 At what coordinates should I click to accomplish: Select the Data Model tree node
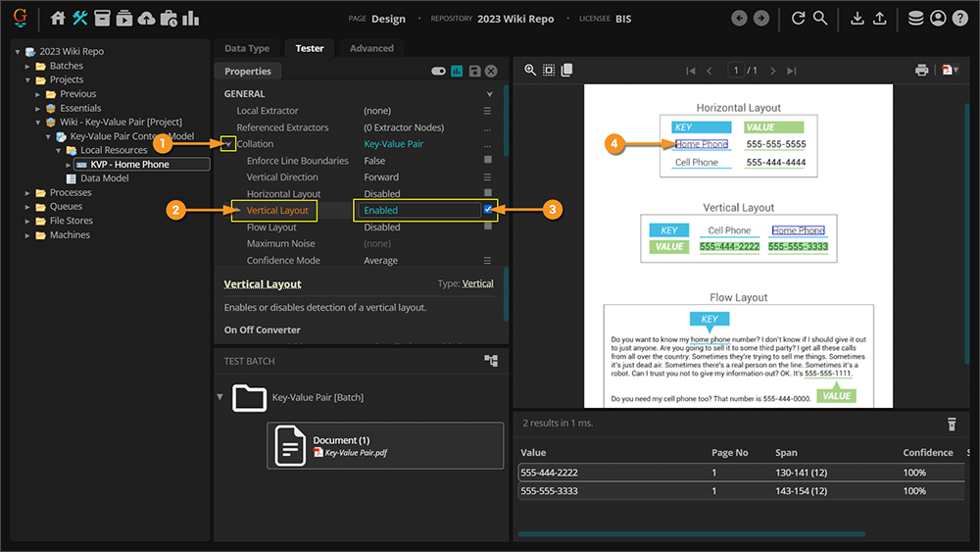point(102,178)
